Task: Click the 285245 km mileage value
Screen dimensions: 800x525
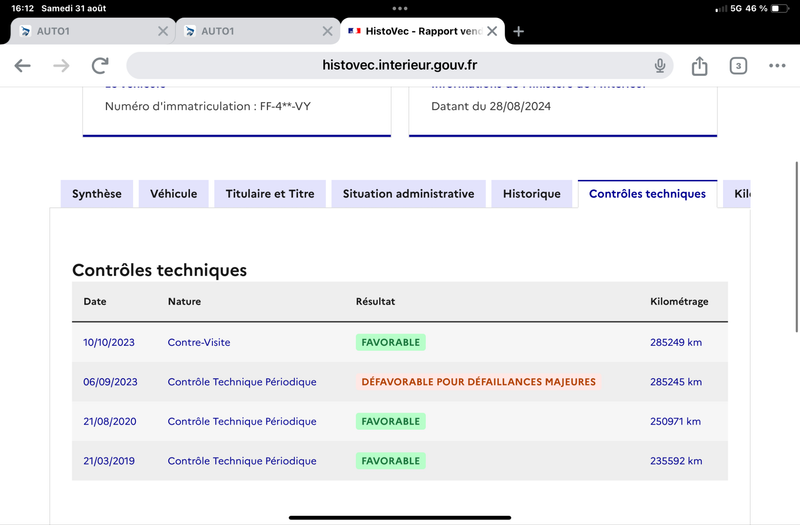Action: [x=676, y=382]
